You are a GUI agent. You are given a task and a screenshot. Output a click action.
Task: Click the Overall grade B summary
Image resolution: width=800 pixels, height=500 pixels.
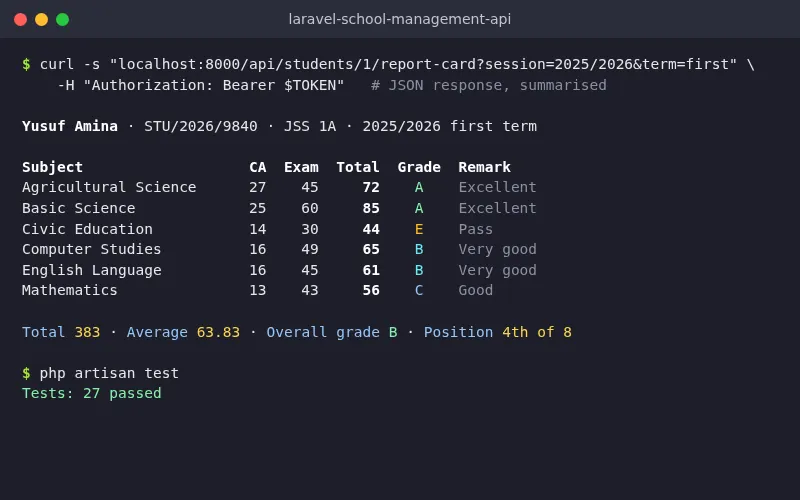coord(332,332)
